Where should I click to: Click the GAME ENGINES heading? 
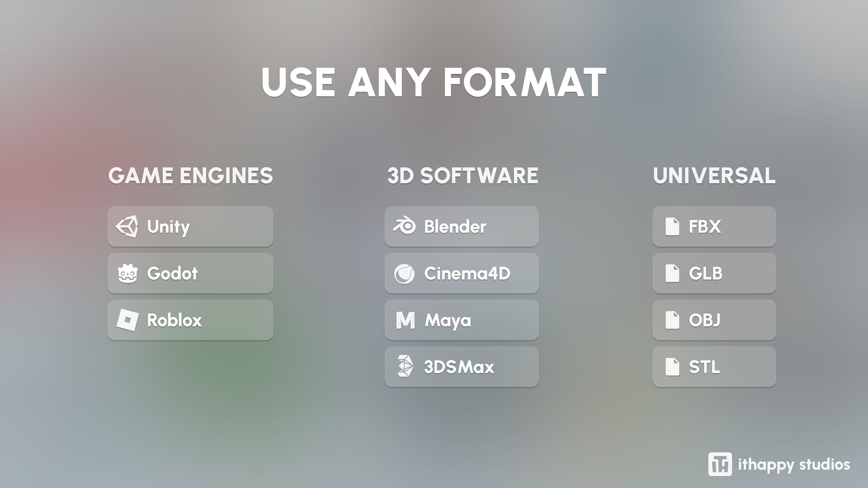click(190, 176)
